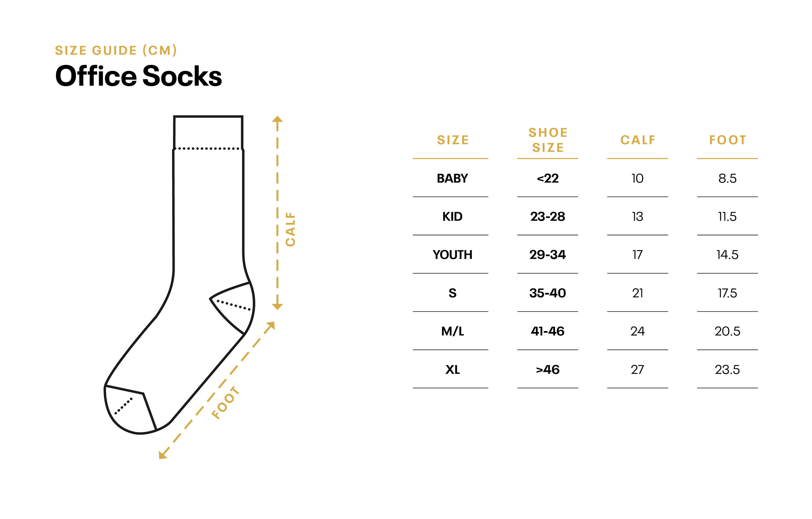Click the sock cuff at top

point(208,133)
